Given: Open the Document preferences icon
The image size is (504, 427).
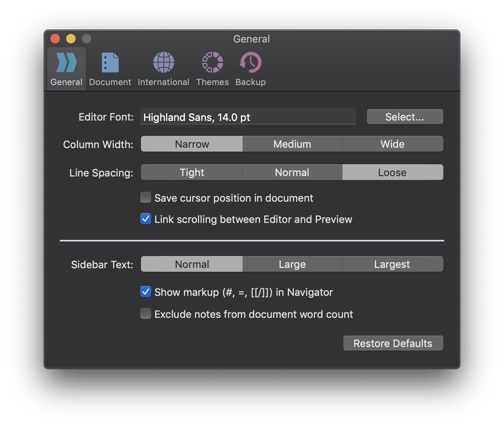Looking at the screenshot, I should pos(110,63).
